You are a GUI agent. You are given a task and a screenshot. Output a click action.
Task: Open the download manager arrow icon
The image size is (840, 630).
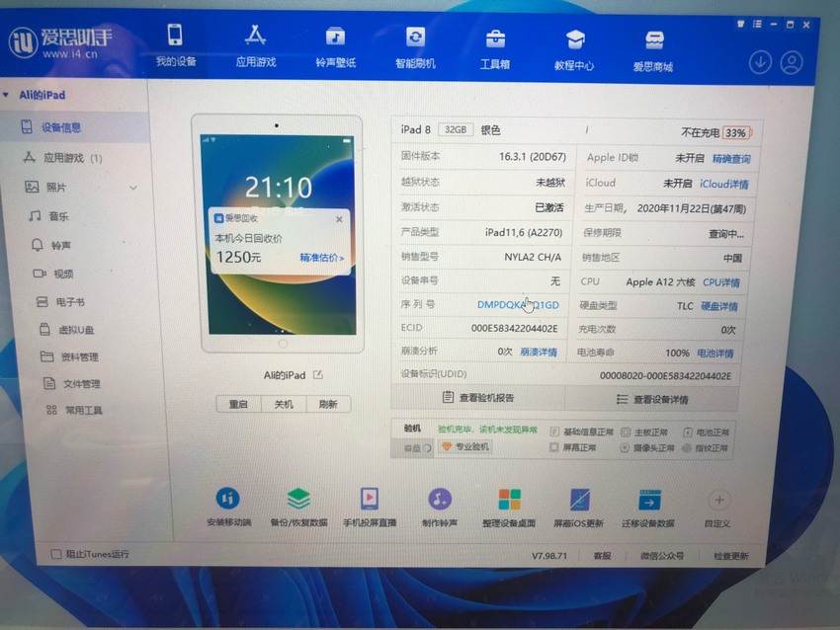[760, 62]
